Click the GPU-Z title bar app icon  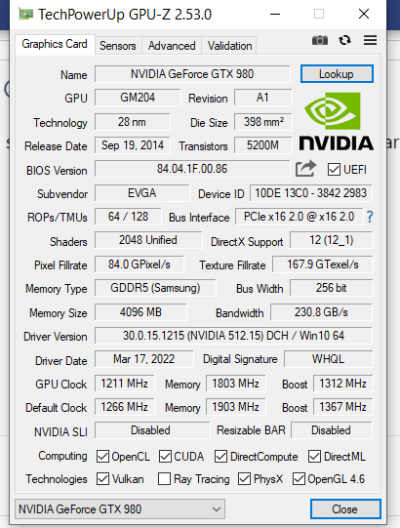point(26,14)
